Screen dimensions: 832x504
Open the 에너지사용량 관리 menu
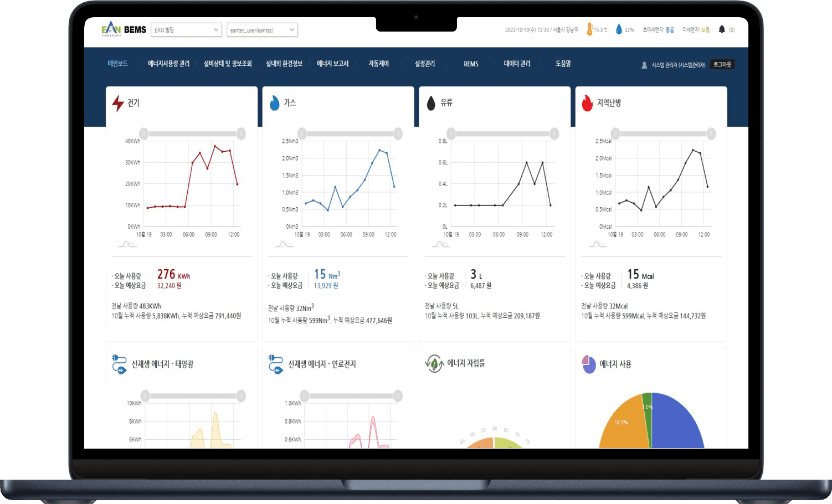[x=168, y=64]
